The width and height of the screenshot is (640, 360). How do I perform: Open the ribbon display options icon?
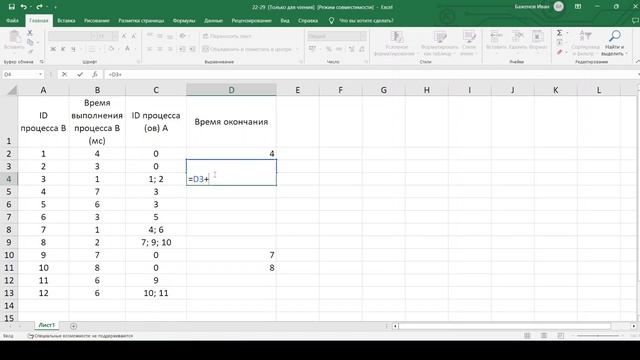[578, 7]
